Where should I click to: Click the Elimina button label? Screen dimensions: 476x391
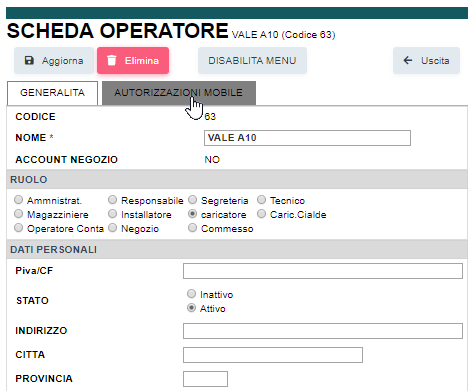pyautogui.click(x=142, y=61)
